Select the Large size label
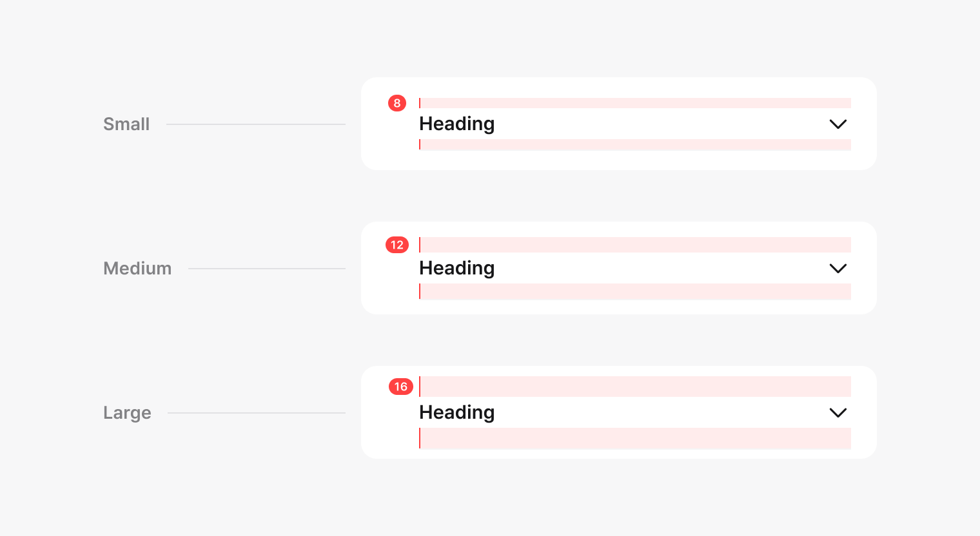 [127, 413]
